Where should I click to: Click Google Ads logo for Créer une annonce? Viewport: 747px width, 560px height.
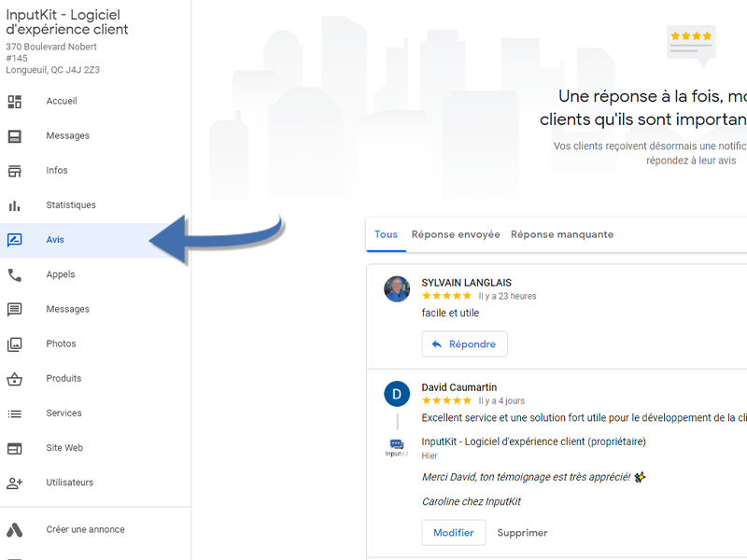pos(15,530)
